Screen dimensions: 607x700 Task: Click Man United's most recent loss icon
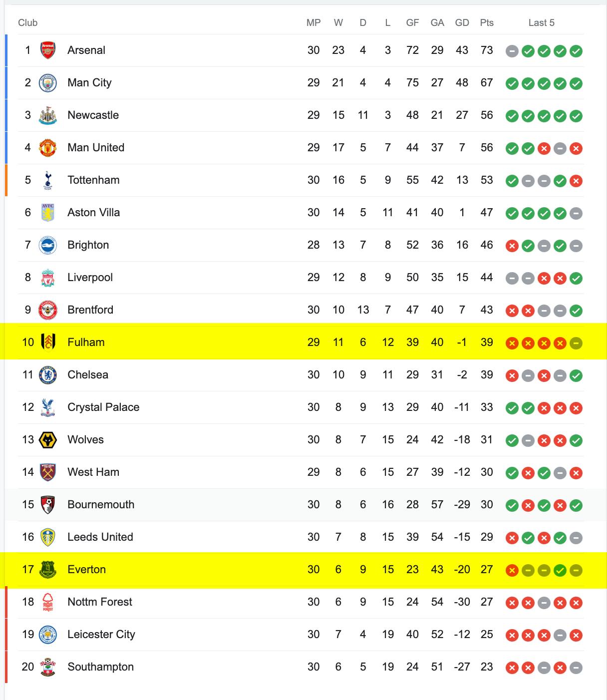point(576,148)
